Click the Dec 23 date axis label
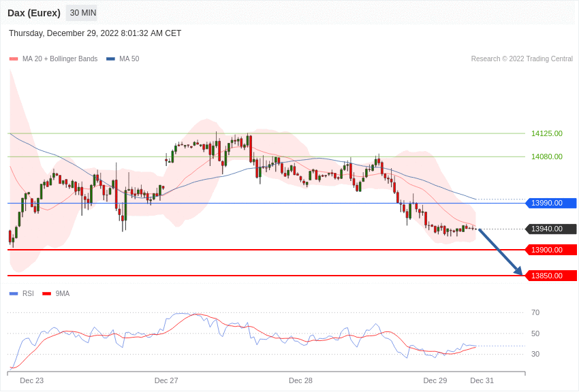 click(x=32, y=380)
